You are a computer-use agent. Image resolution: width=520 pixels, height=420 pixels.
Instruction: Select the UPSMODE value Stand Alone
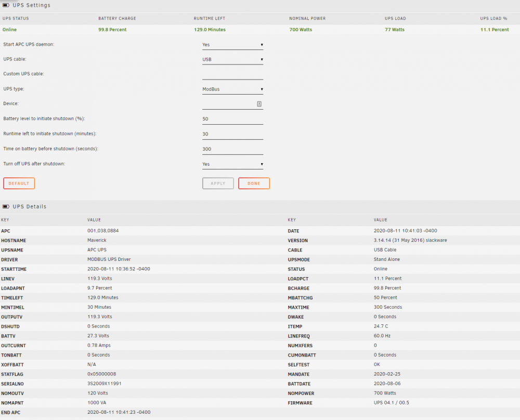pyautogui.click(x=387, y=259)
